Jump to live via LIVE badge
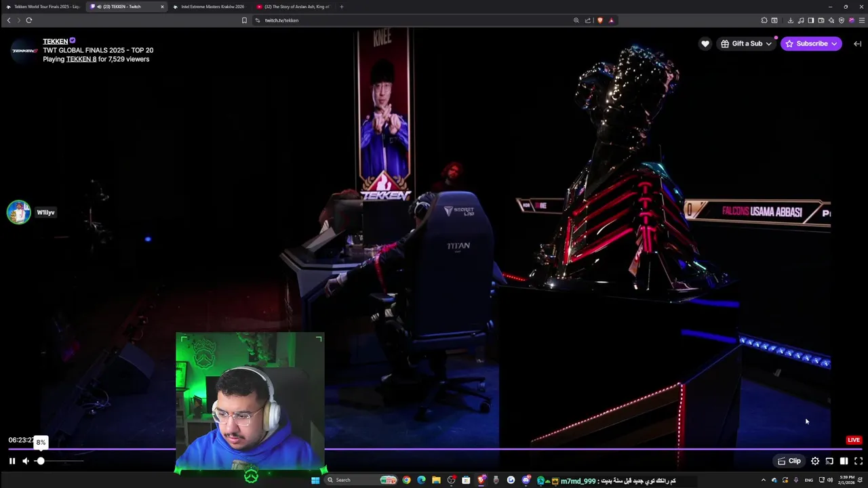 [854, 440]
